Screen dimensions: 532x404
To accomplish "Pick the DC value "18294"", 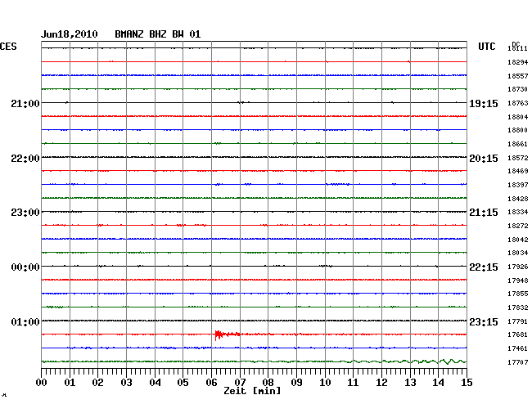I will click(x=518, y=62).
